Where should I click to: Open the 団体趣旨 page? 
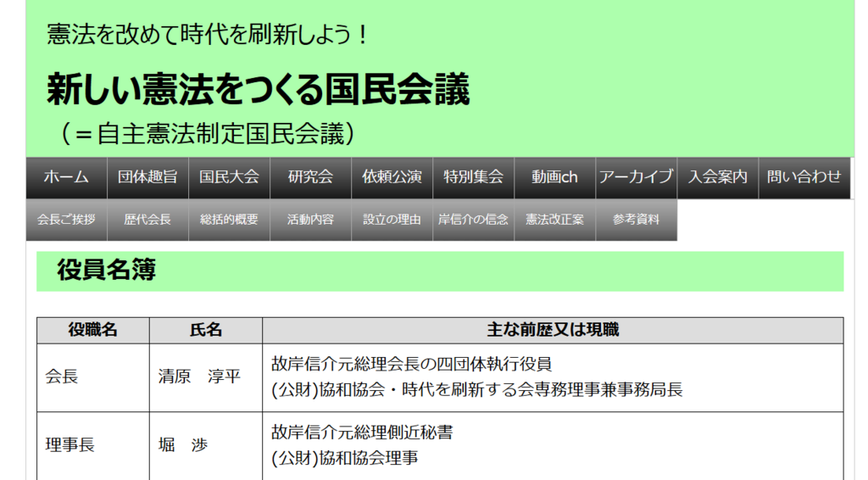(x=147, y=178)
